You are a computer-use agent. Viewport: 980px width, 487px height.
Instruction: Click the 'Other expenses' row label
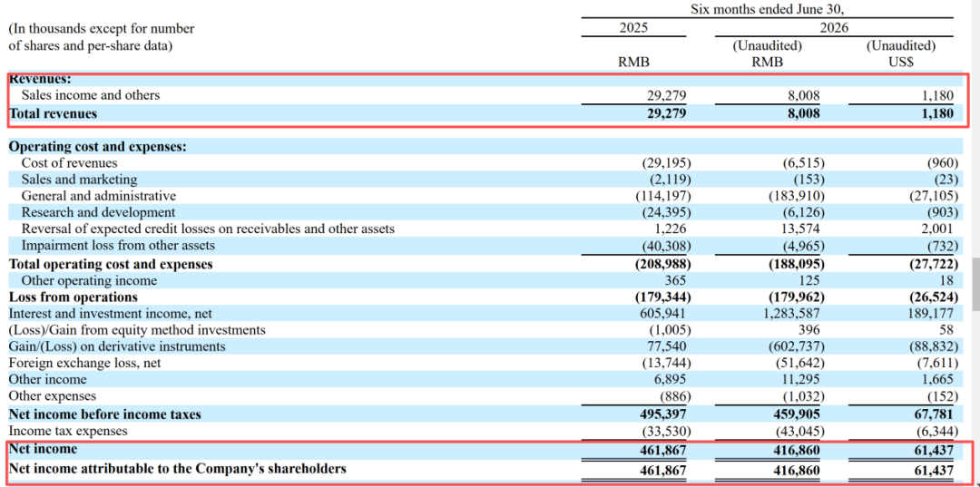point(53,395)
